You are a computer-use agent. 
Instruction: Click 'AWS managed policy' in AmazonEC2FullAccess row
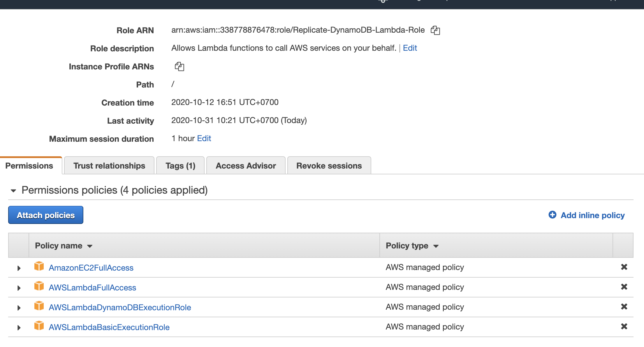tap(425, 267)
